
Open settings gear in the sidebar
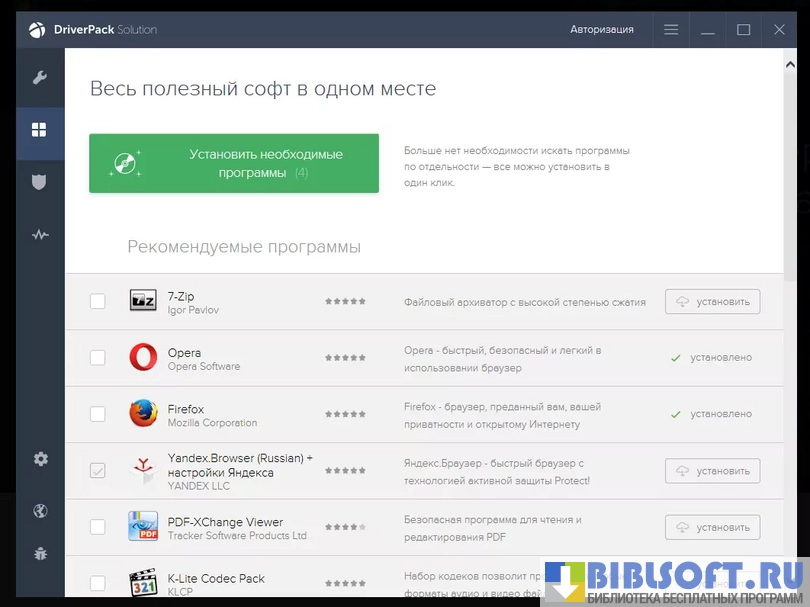click(40, 459)
